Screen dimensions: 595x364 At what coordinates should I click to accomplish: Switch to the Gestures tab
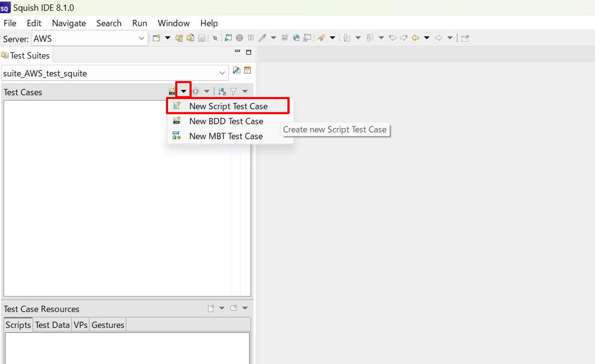[108, 325]
